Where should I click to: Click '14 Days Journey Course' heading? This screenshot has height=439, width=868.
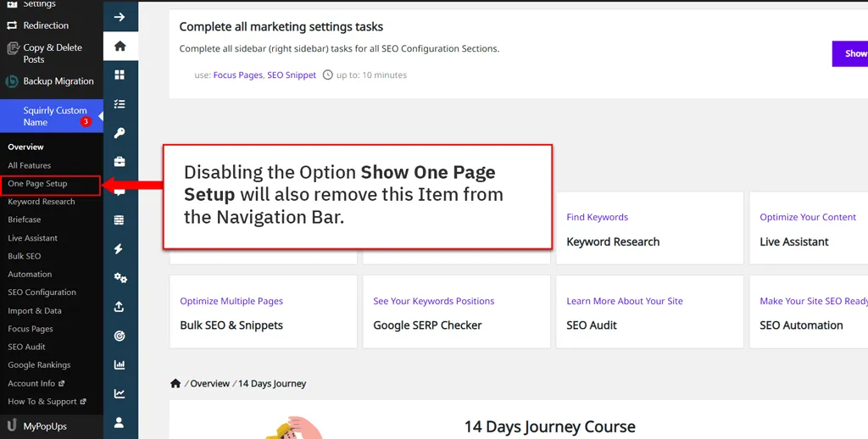tap(549, 427)
